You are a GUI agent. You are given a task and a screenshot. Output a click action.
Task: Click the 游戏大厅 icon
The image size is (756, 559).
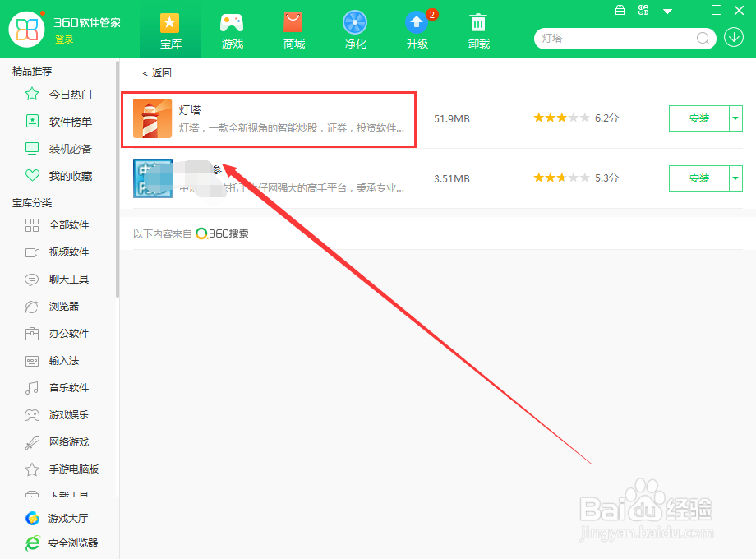(x=32, y=518)
